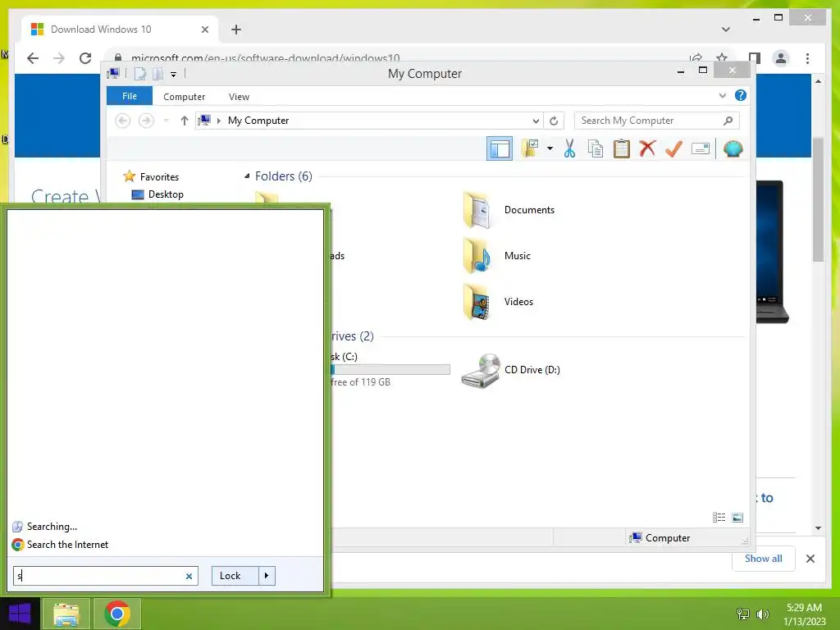Click the Windows Start button
The width and height of the screenshot is (840, 630).
click(x=20, y=614)
